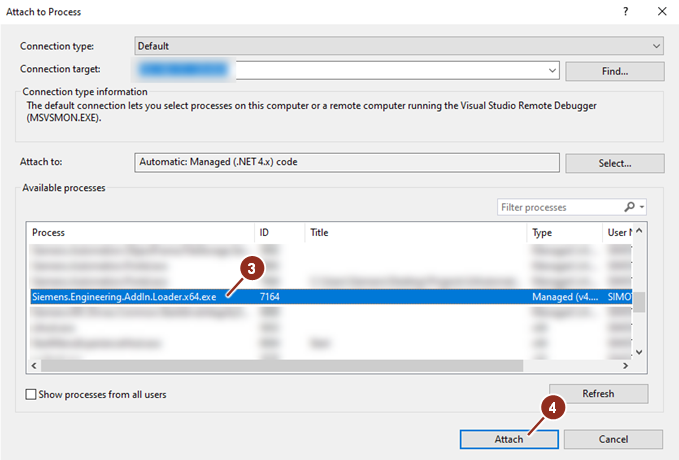
Task: Select the Siemens.Engineering.AddIn.Loader.x64.exe process row
Action: [331, 297]
